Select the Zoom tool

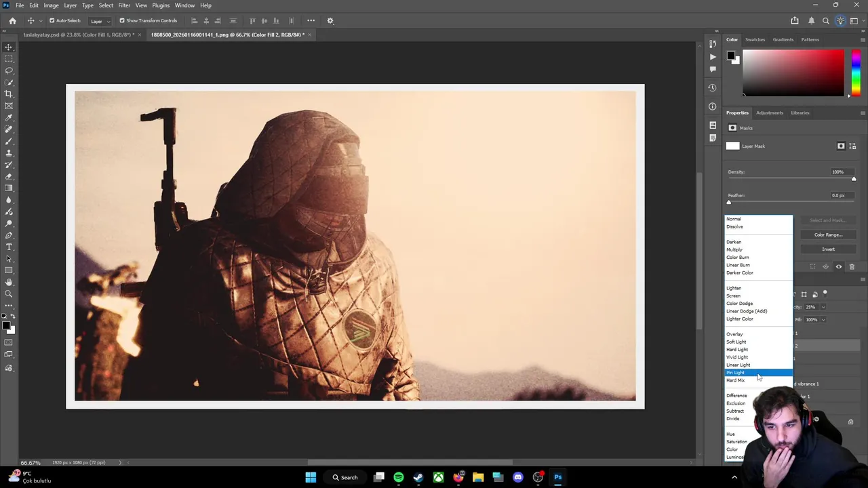pyautogui.click(x=9, y=294)
